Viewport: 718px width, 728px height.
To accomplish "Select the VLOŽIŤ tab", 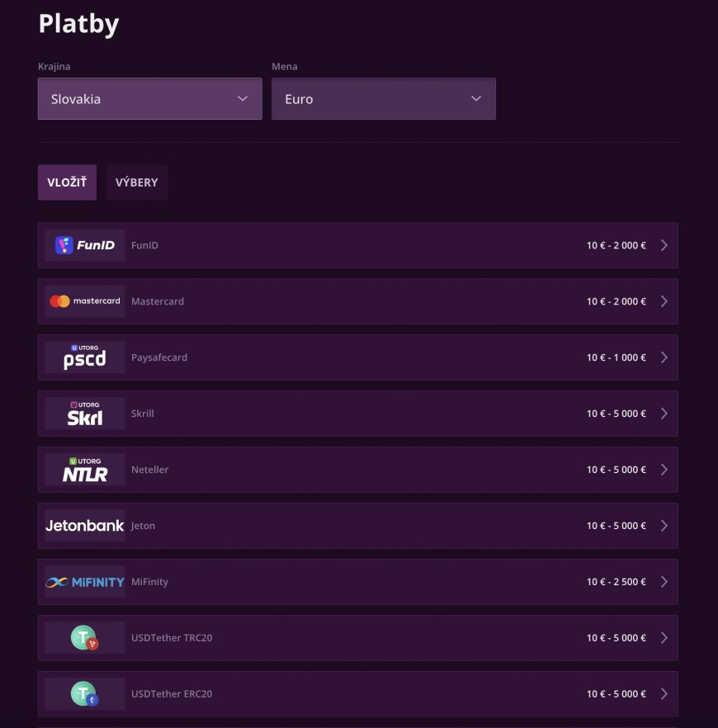I will click(x=68, y=182).
